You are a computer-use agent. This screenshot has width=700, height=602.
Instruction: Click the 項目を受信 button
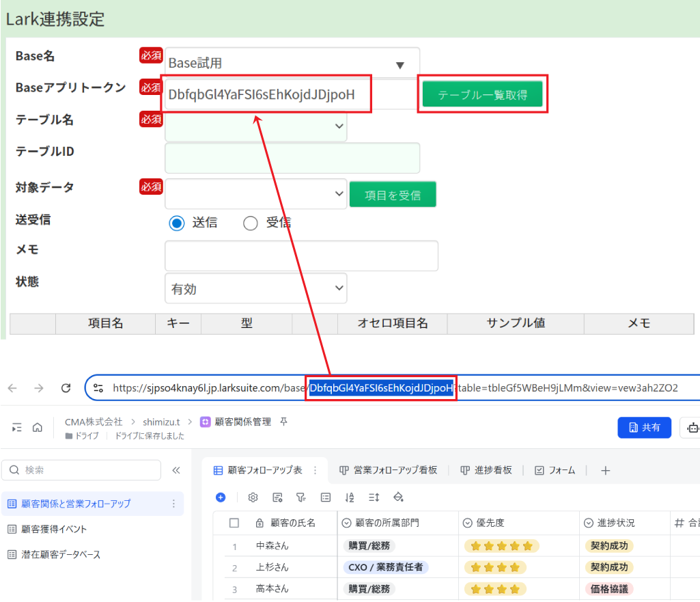(393, 195)
